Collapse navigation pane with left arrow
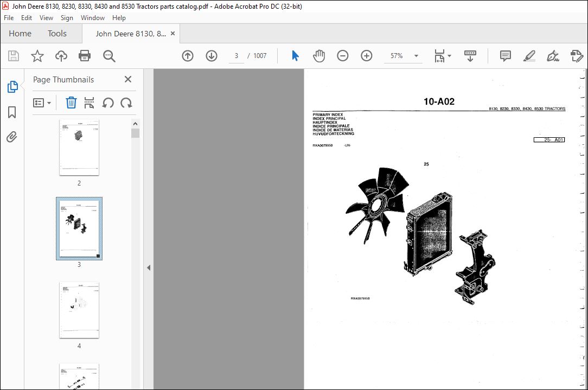The image size is (588, 390). coord(149,268)
